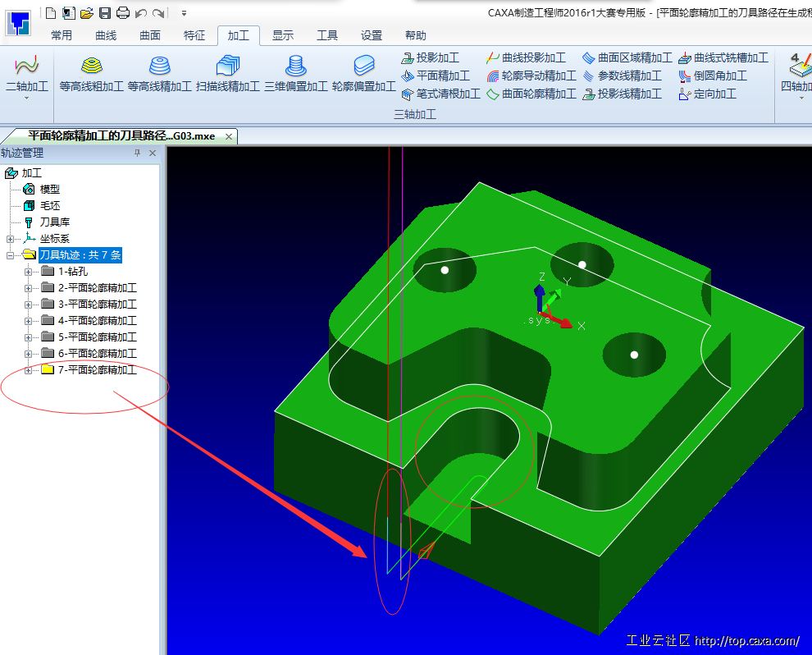This screenshot has width=812, height=655.
Task: Expand the 1-钻孔 toolpath node
Action: (29, 272)
